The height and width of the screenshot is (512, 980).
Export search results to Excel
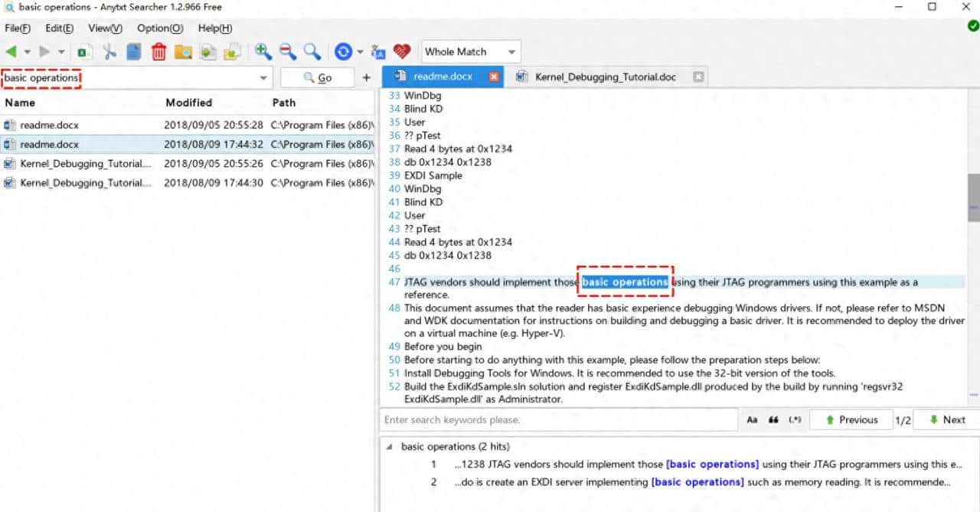[x=84, y=51]
